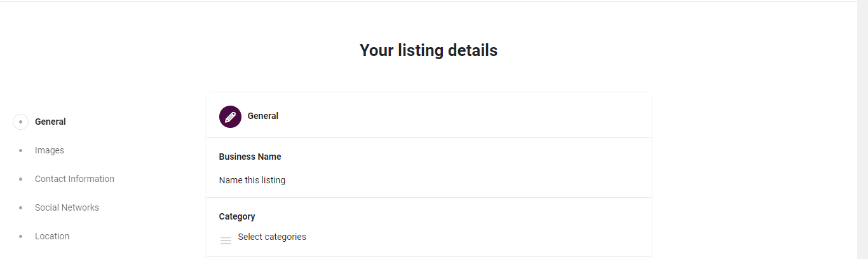Go to General section in sidebar
Screen dimensions: 868x259
point(50,122)
